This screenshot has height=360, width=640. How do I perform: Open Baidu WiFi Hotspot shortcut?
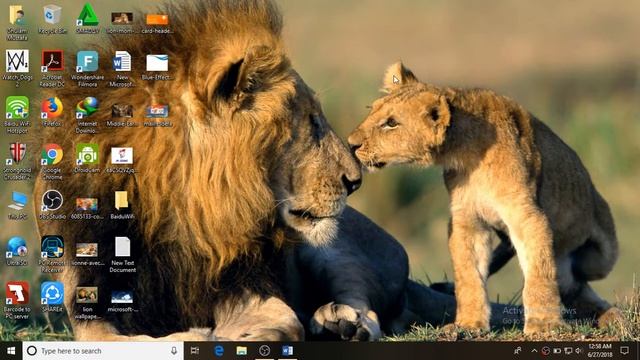(x=17, y=115)
